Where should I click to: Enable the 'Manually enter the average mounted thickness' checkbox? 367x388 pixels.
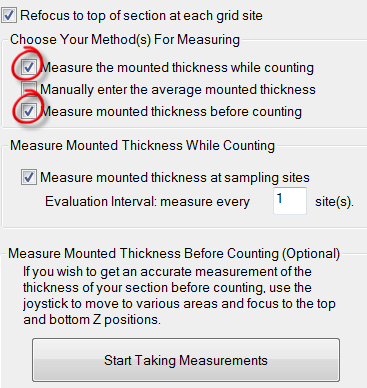tap(28, 89)
